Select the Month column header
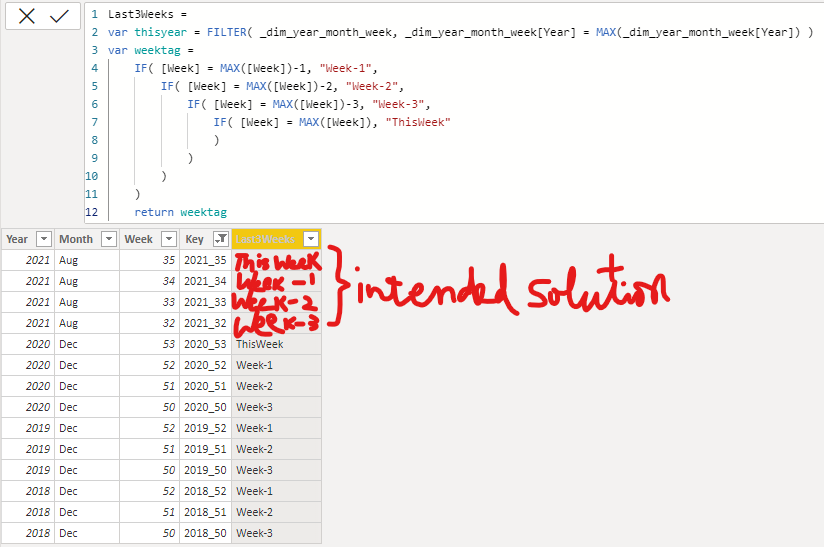 [x=87, y=239]
